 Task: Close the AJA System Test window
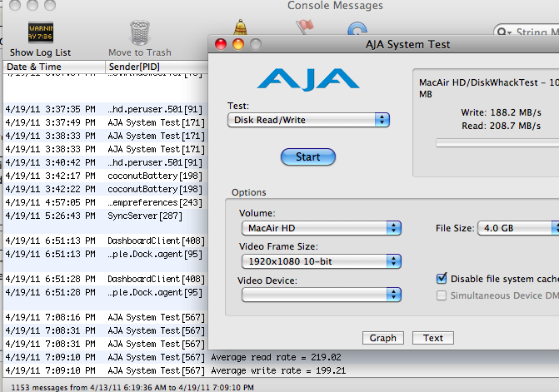click(x=221, y=44)
